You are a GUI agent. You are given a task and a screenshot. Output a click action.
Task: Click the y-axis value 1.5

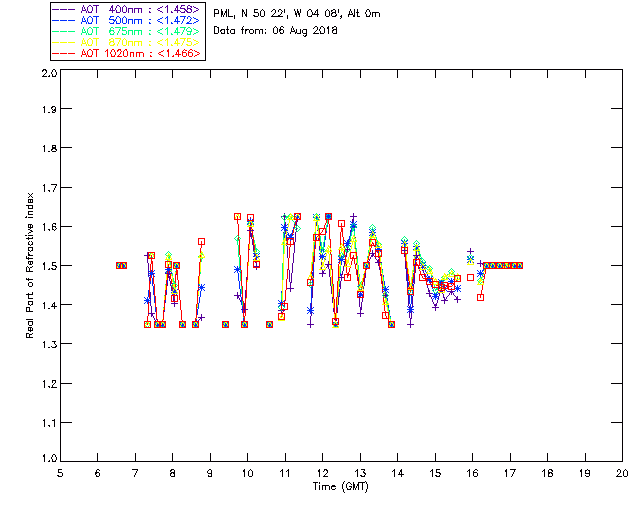49,265
